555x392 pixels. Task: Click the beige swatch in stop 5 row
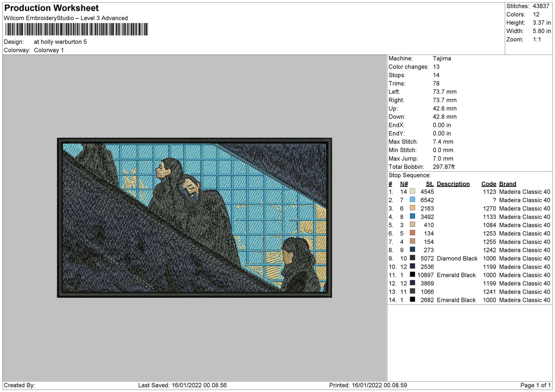[x=413, y=225]
